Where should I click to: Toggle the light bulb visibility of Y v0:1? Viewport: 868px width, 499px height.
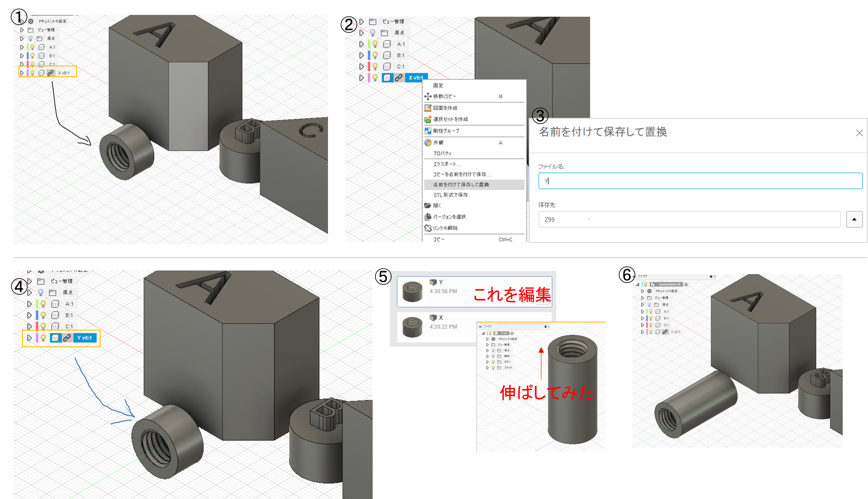point(43,338)
